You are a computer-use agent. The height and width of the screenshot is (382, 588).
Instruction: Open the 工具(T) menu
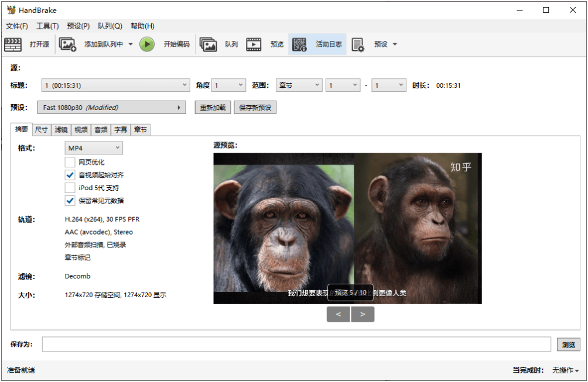47,26
